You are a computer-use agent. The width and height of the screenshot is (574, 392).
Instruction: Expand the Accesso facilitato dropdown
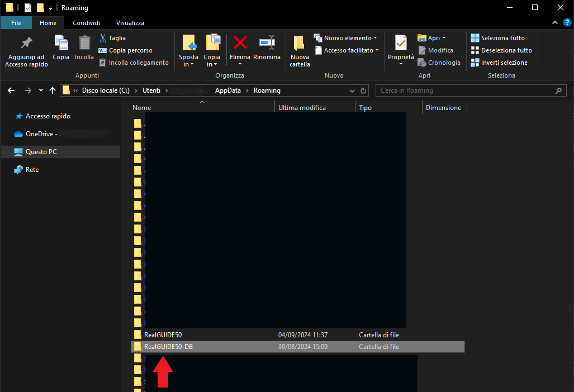pyautogui.click(x=351, y=50)
